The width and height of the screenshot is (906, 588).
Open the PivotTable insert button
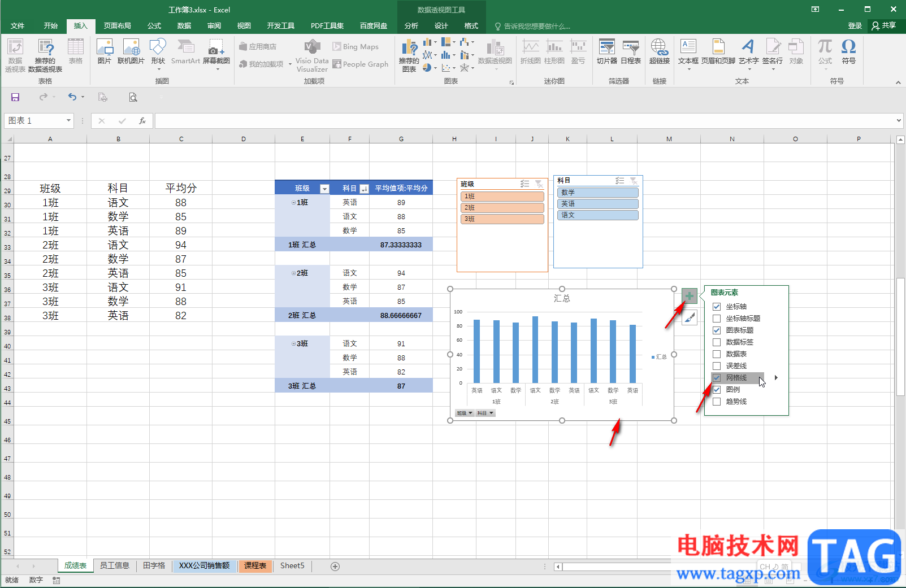[15, 55]
